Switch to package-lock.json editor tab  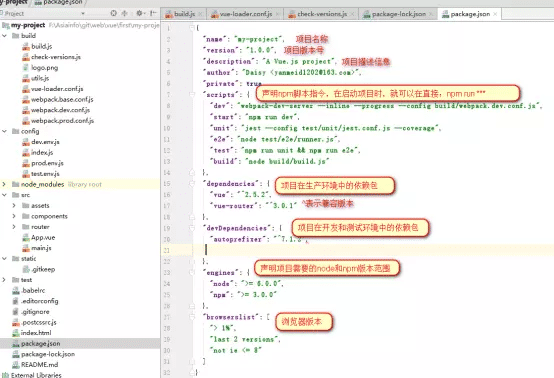coord(399,14)
